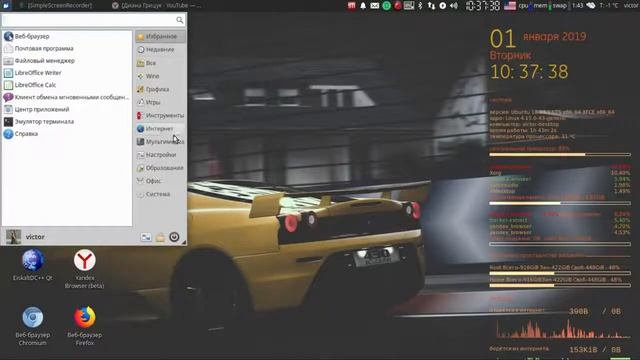
Task: Open the Образование category
Action: click(160, 168)
